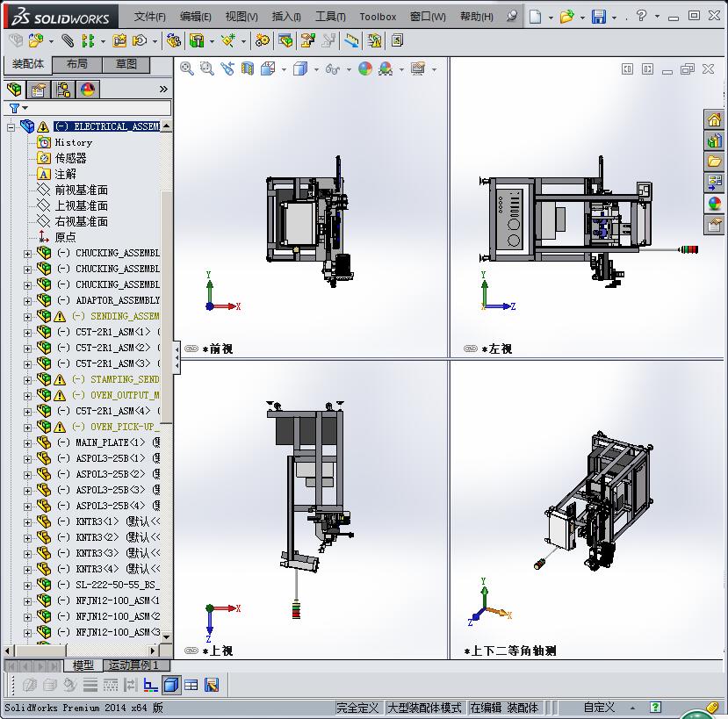Switch to the 布局 tab
The height and width of the screenshot is (719, 728).
pyautogui.click(x=77, y=64)
